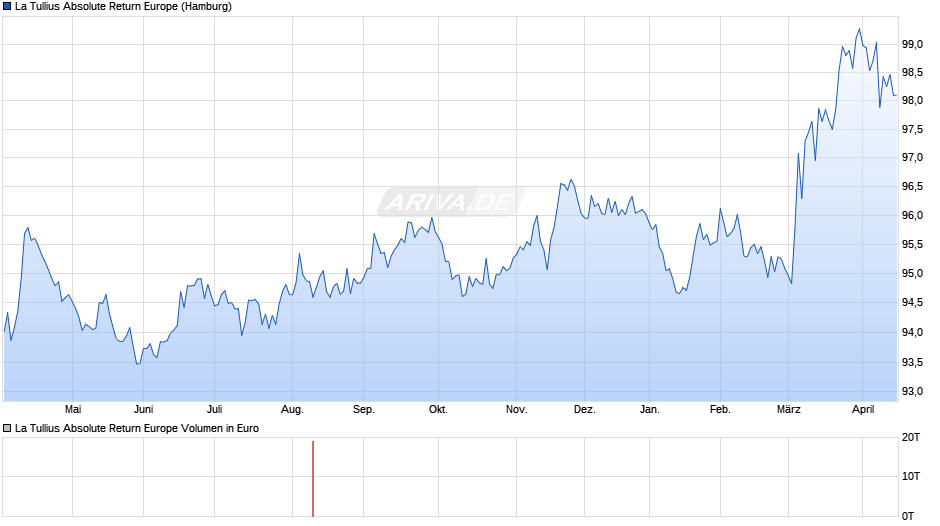Click the red volume bar in August
Image resolution: width=940 pixels, height=526 pixels.
click(313, 479)
